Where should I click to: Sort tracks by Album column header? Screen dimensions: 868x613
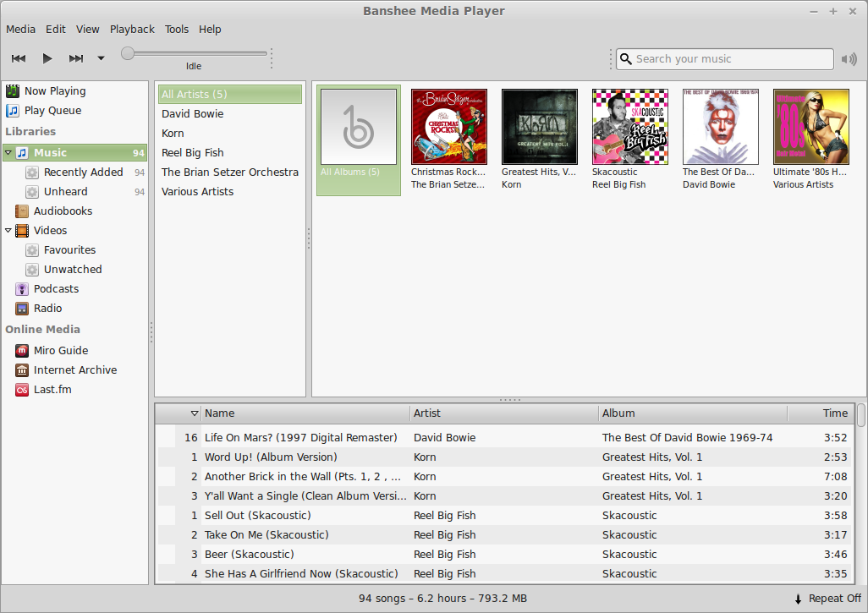(x=693, y=413)
